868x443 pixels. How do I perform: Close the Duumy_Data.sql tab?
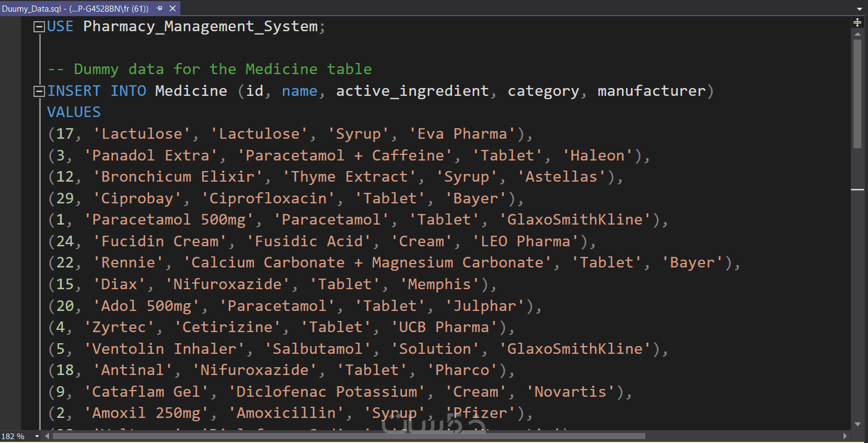click(173, 8)
